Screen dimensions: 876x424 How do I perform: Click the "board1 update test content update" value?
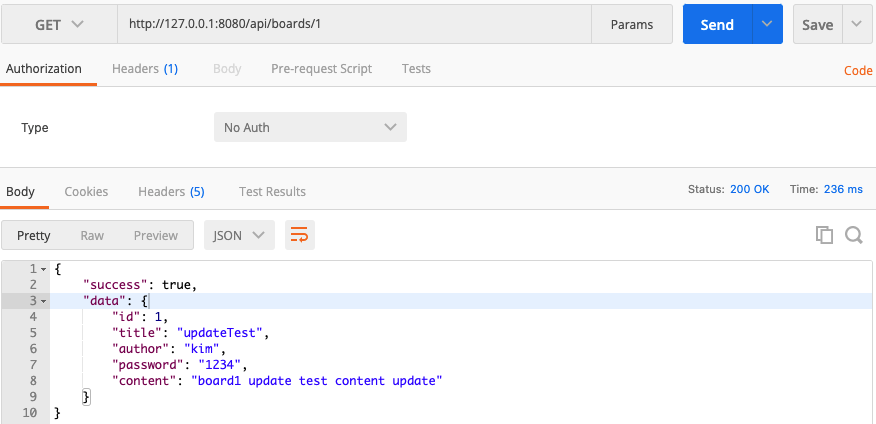[x=317, y=381]
